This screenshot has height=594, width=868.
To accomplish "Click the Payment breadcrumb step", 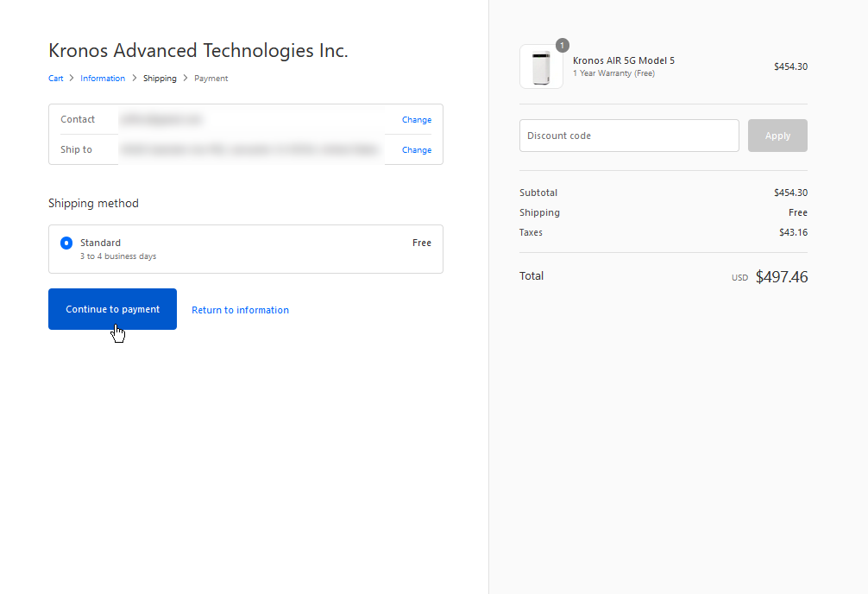I will pos(211,79).
